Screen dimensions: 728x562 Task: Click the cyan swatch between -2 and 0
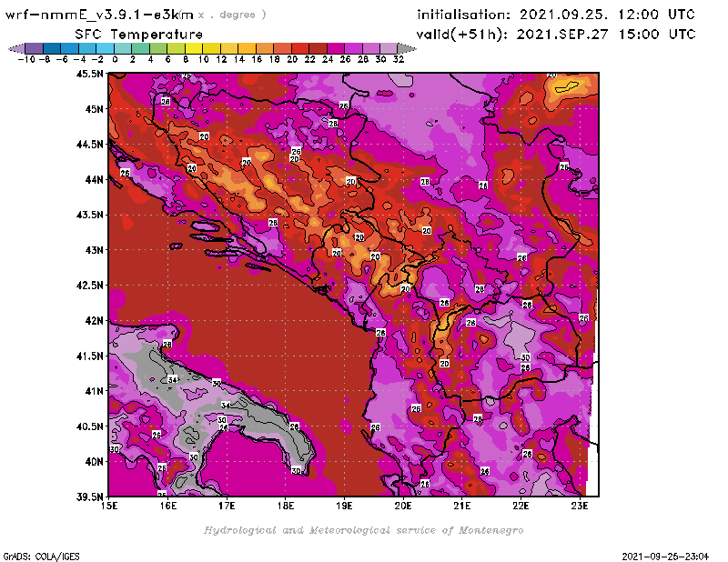(105, 49)
